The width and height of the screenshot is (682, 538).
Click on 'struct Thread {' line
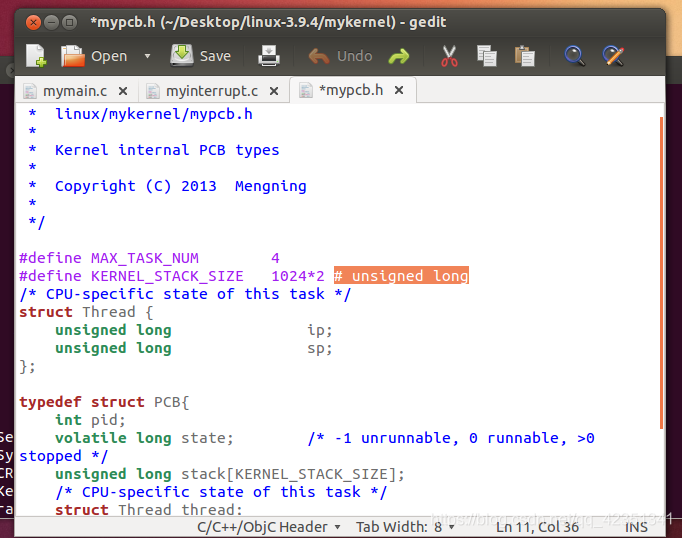coord(86,312)
